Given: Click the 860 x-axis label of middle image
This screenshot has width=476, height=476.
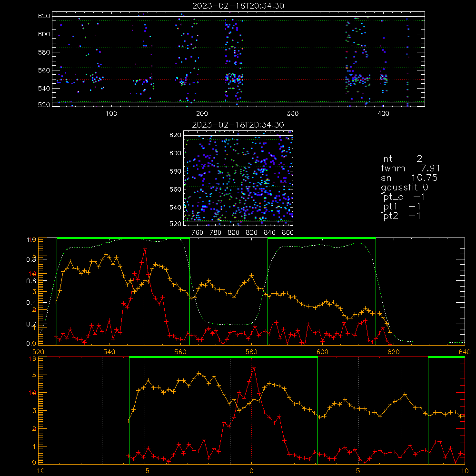Looking at the screenshot, I should (288, 233).
